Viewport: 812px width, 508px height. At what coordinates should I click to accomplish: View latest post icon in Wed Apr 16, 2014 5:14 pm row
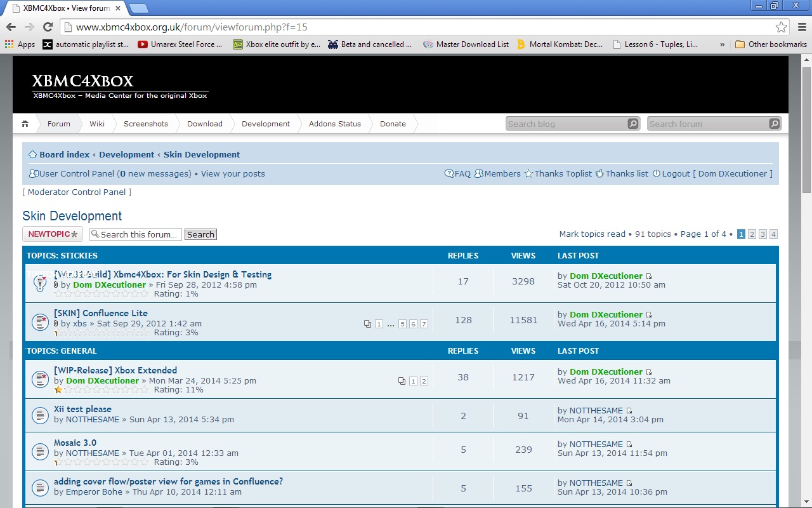pyautogui.click(x=649, y=315)
